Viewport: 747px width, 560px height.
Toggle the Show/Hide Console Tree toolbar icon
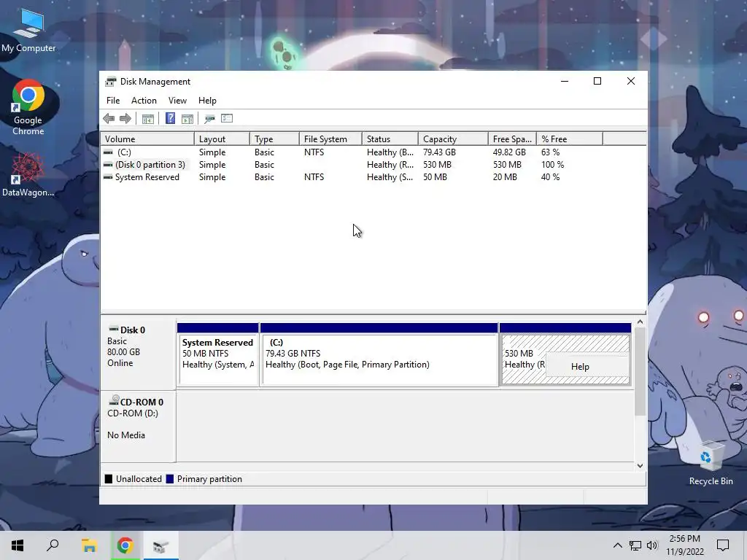coord(147,119)
